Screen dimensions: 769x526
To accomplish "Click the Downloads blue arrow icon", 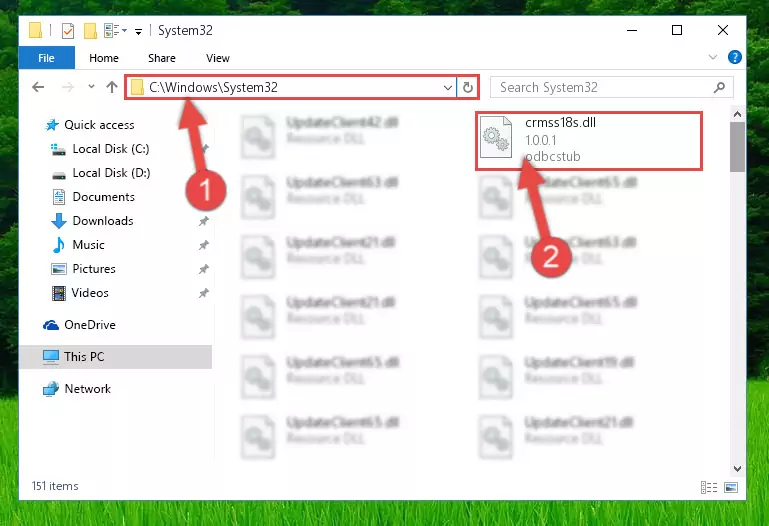I will [59, 221].
